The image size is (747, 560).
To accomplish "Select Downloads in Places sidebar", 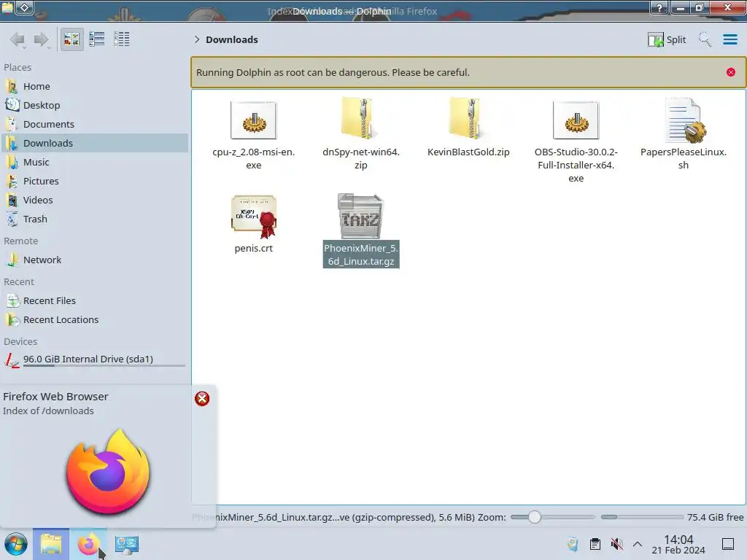I will pos(96,144).
